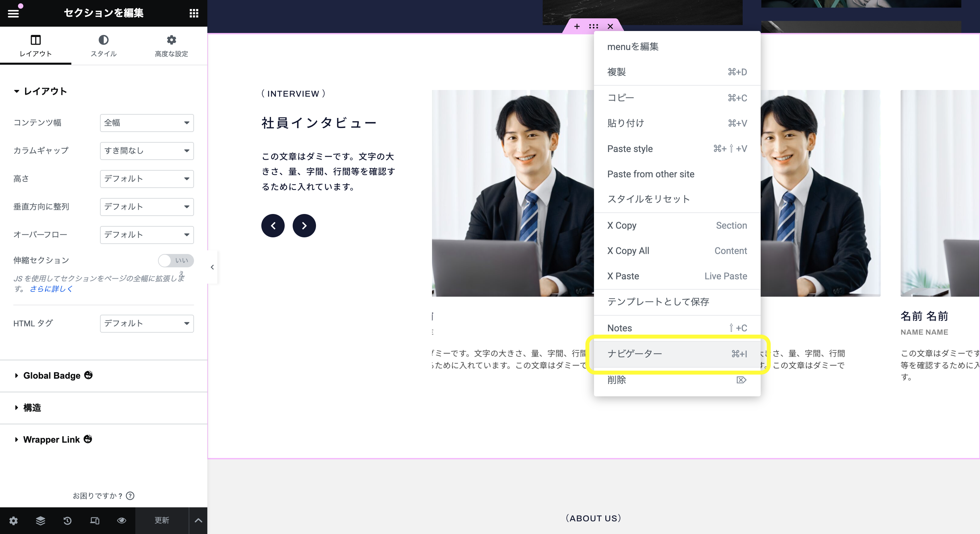
Task: Open the hamburger menu icon
Action: click(x=13, y=13)
